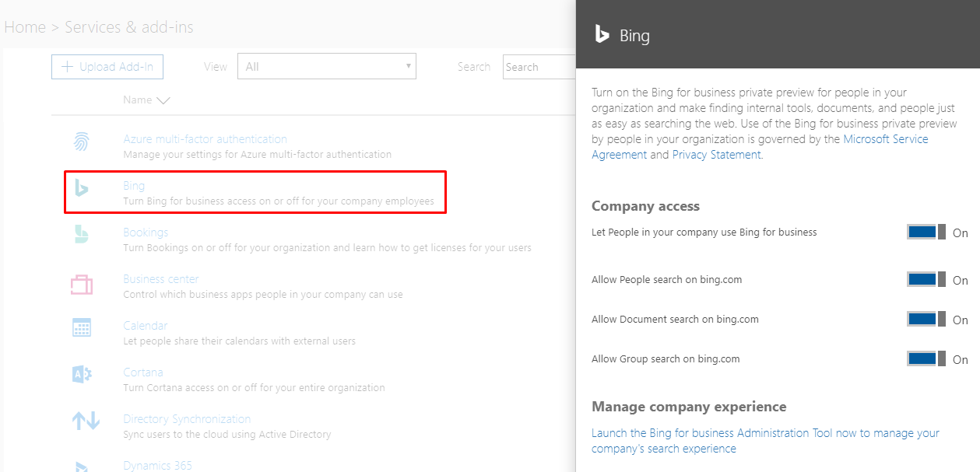Open the Privacy Statement link
This screenshot has height=472, width=980.
coord(716,155)
